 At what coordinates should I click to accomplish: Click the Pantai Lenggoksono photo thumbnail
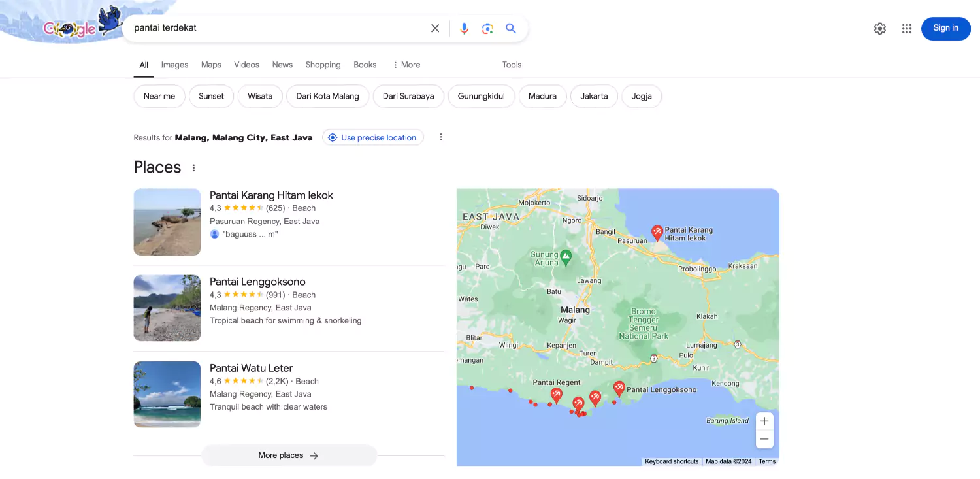(x=167, y=308)
